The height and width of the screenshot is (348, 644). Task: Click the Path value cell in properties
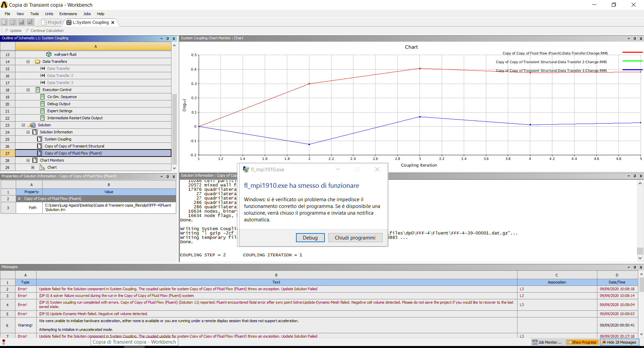(x=109, y=208)
